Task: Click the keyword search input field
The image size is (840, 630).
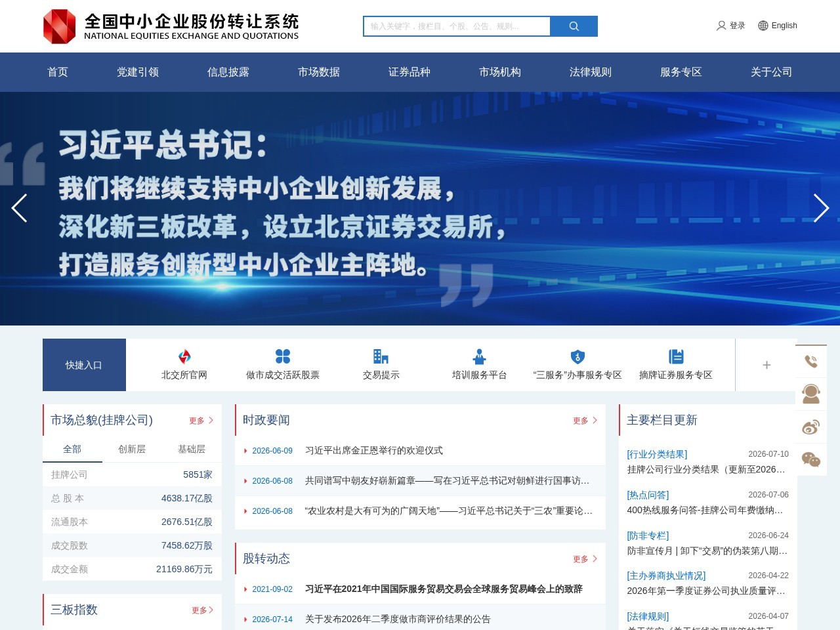Action: [x=457, y=26]
